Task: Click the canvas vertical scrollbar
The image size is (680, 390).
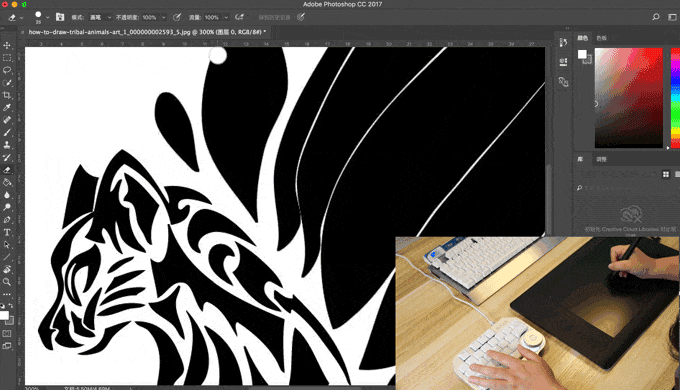Action: tap(548, 200)
